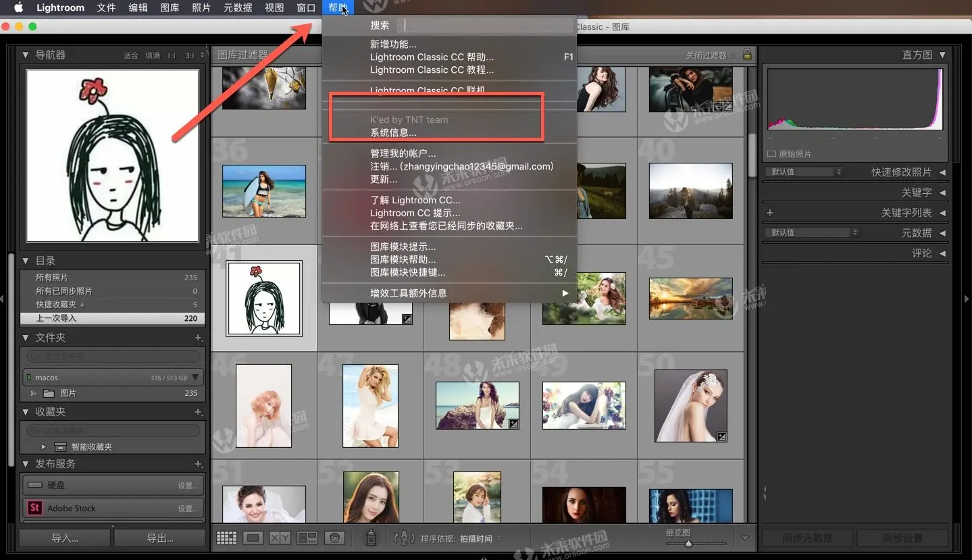This screenshot has width=972, height=560.
Task: Open the 文件 menu
Action: point(106,7)
